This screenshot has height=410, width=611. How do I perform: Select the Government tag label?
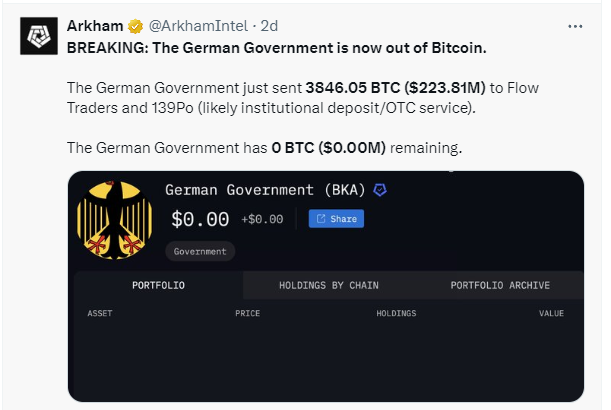tap(200, 251)
